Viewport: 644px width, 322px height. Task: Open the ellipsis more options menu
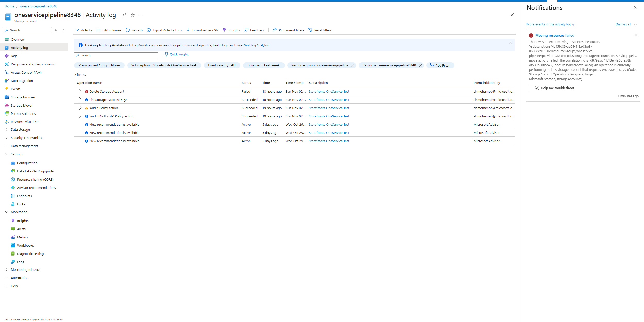[x=141, y=15]
